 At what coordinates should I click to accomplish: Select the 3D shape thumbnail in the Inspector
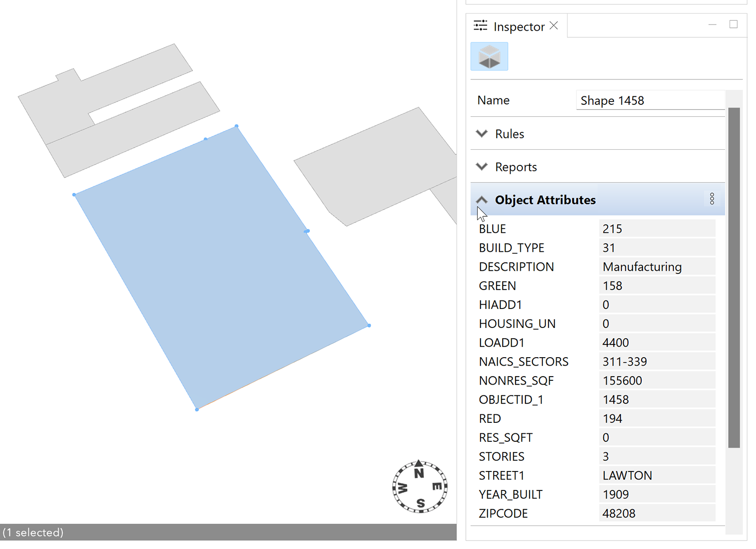[489, 56]
